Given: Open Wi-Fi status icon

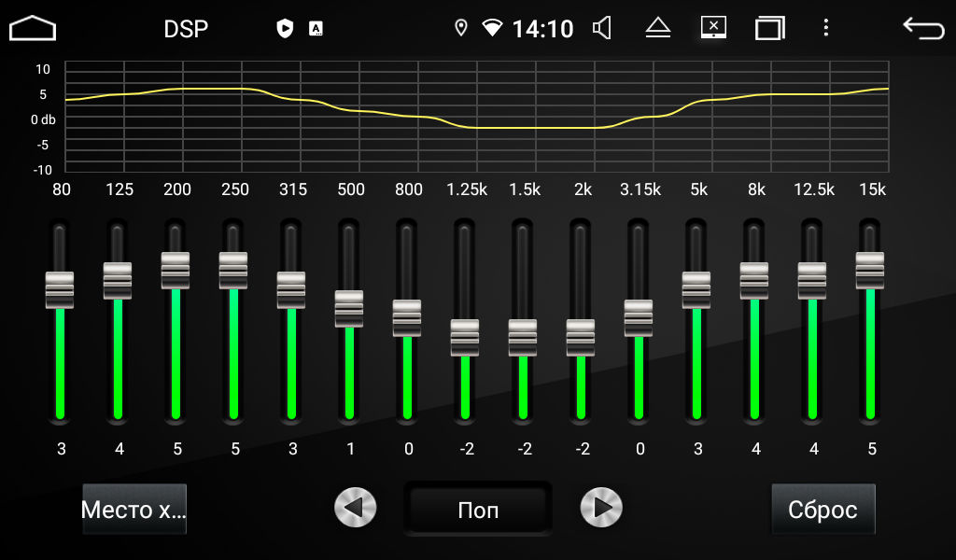Looking at the screenshot, I should [x=492, y=28].
